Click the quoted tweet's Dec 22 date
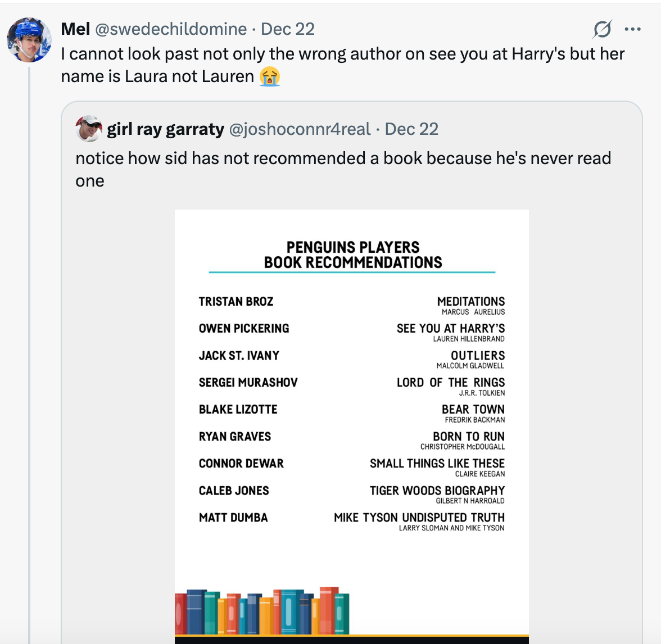This screenshot has height=644, width=661. (x=411, y=129)
